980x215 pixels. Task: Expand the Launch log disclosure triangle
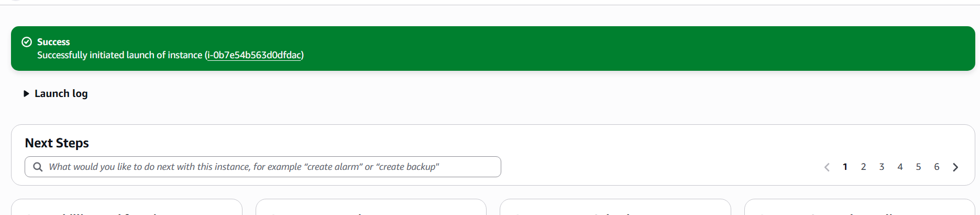coord(26,94)
